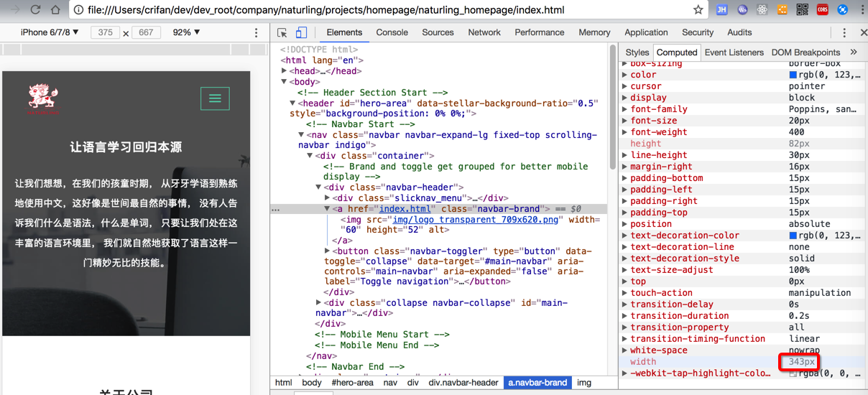This screenshot has height=395, width=868.
Task: Activate inspect element picker in DevTools
Action: point(282,32)
